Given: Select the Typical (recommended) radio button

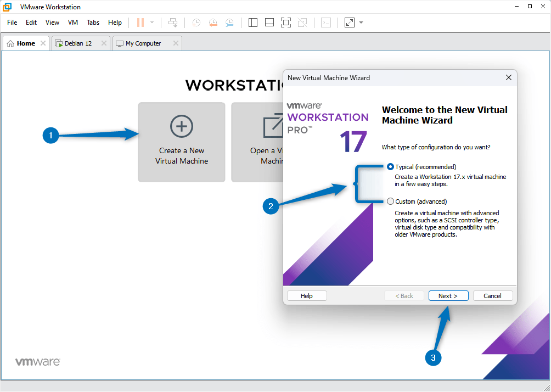Looking at the screenshot, I should (x=391, y=167).
